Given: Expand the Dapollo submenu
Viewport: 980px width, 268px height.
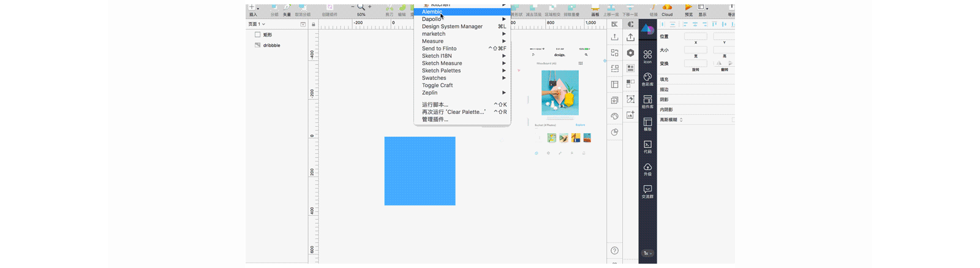Looking at the screenshot, I should pyautogui.click(x=462, y=19).
